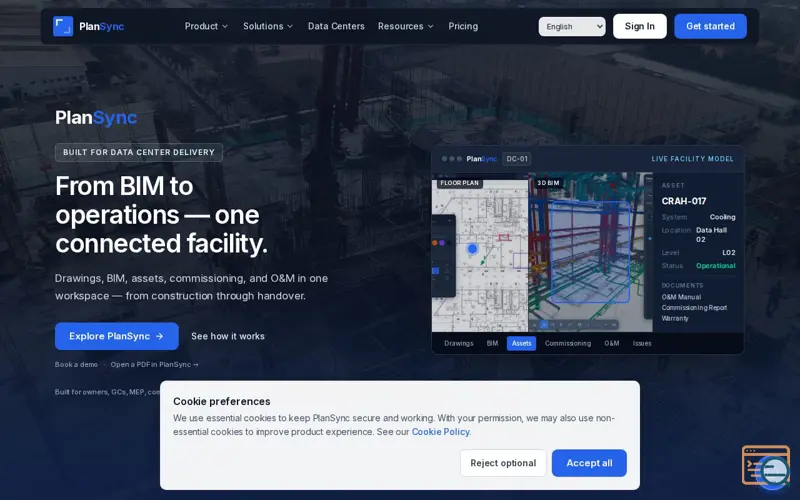The image size is (800, 500).
Task: Expand the Solutions menu
Action: tap(268, 26)
